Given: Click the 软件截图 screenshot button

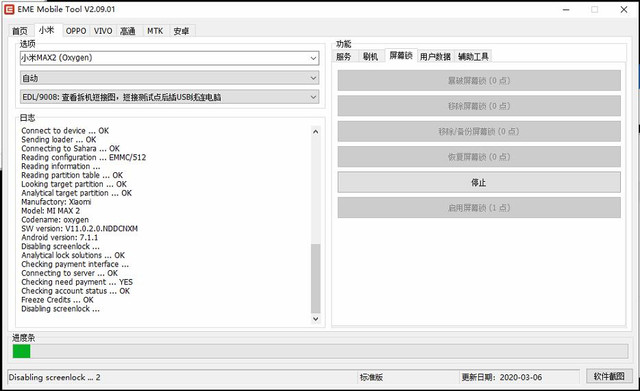Looking at the screenshot, I should pos(609,376).
